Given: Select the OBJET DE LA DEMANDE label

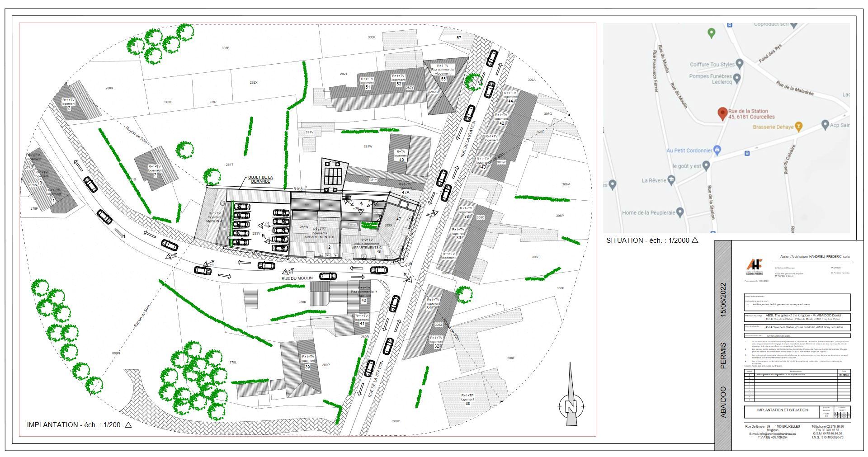Looking at the screenshot, I should pos(260,179).
